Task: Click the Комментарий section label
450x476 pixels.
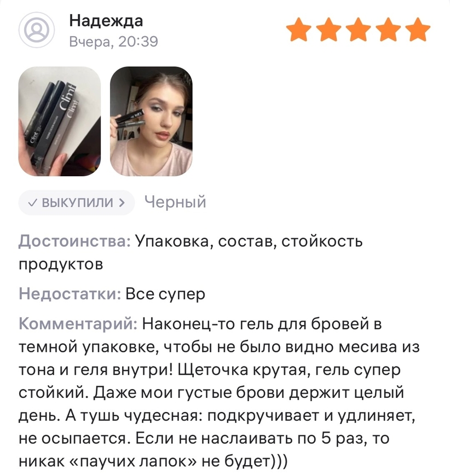Action: pos(78,323)
